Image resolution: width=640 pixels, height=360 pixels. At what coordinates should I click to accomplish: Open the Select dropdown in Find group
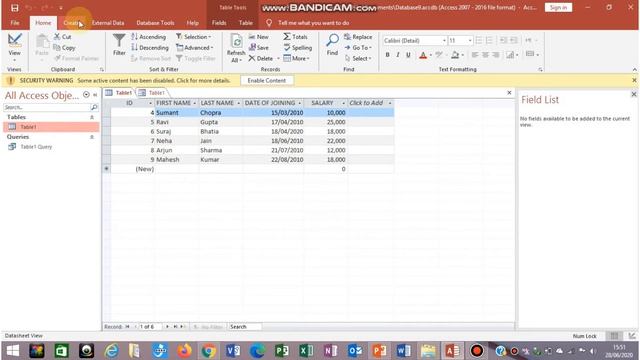click(x=358, y=58)
